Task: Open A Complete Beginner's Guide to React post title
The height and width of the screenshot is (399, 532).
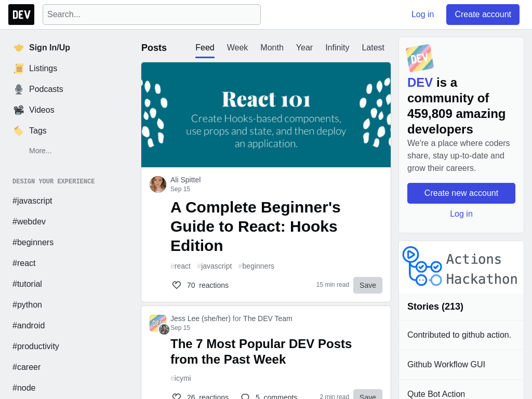Action: coord(256,227)
